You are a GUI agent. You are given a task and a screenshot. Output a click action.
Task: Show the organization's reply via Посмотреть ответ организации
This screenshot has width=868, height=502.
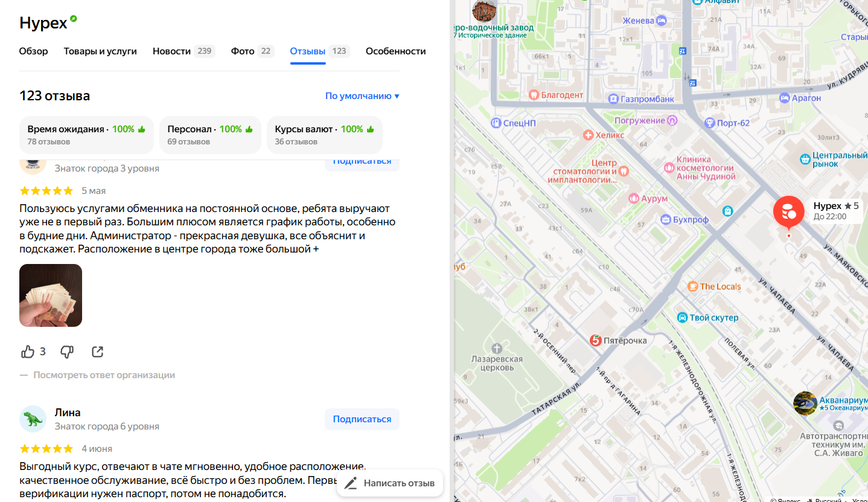tap(104, 375)
